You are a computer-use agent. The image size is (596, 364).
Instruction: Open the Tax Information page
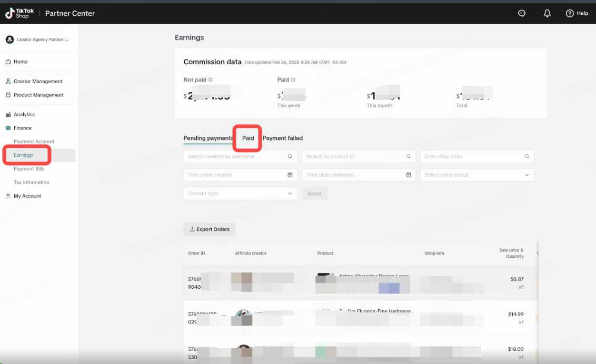click(32, 182)
